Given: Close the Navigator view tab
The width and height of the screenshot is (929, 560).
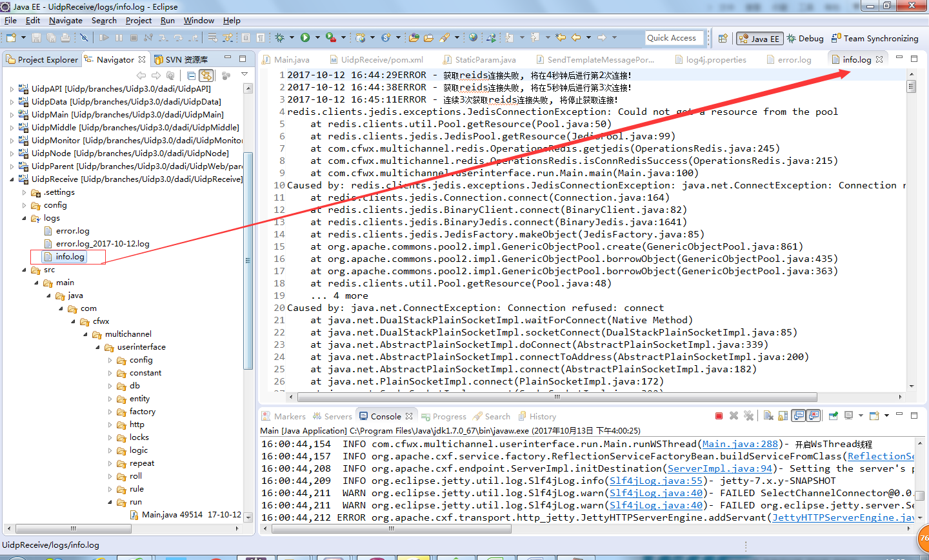Looking at the screenshot, I should coord(142,59).
